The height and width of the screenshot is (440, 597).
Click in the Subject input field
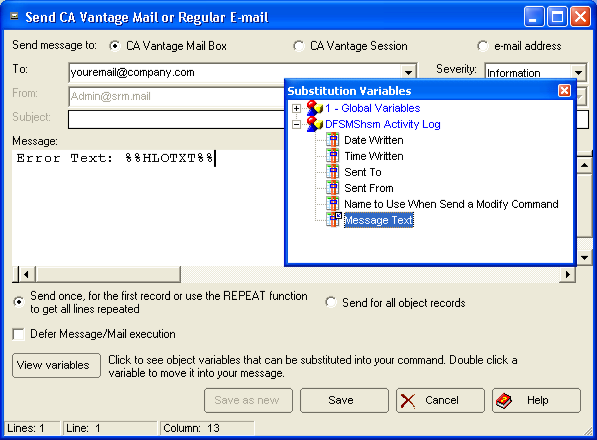[176, 120]
